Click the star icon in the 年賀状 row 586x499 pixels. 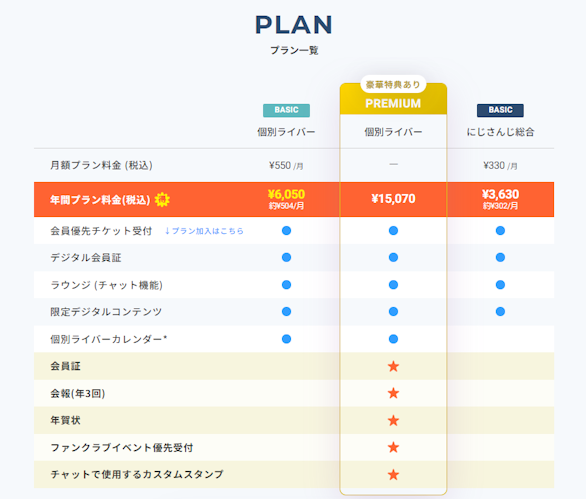point(393,421)
